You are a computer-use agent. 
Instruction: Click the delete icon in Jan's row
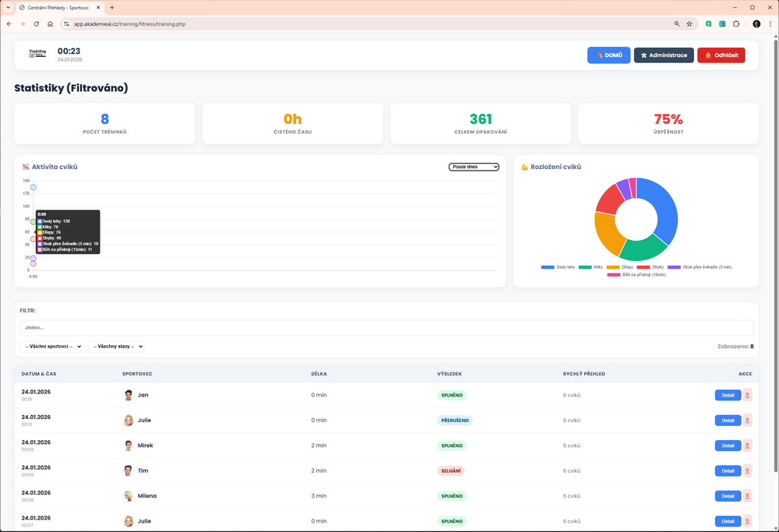(748, 395)
